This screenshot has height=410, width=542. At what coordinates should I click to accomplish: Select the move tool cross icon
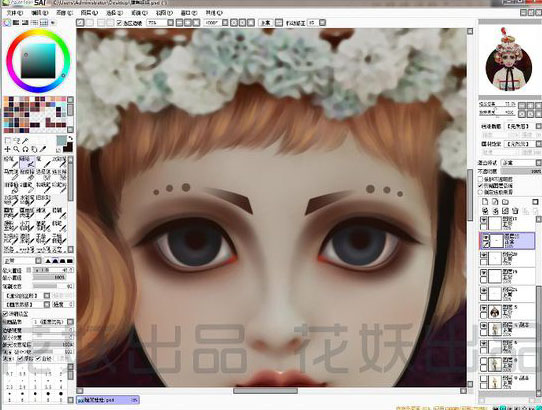pos(7,149)
